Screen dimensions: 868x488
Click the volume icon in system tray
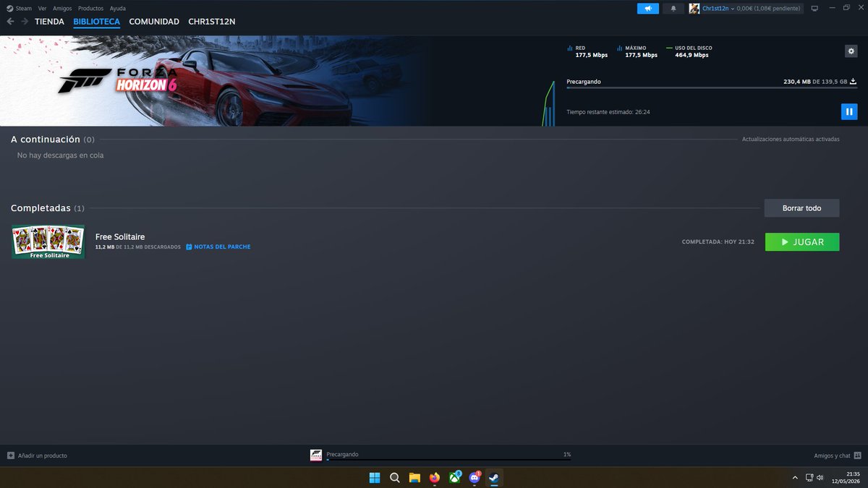[820, 478]
